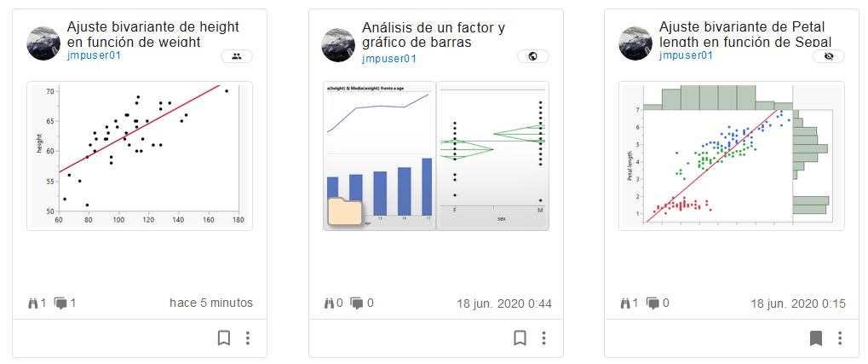Open the height vs weight scatter plot thumbnail
868x364 pixels.
click(139, 155)
